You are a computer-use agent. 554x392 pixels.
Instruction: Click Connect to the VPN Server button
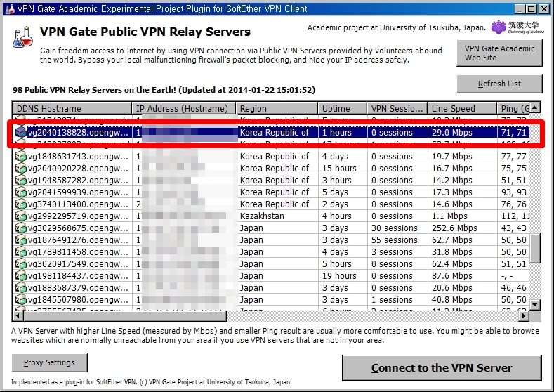point(442,368)
